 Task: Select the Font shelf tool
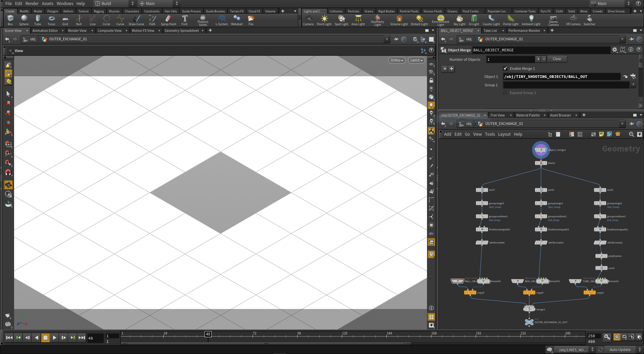184,20
